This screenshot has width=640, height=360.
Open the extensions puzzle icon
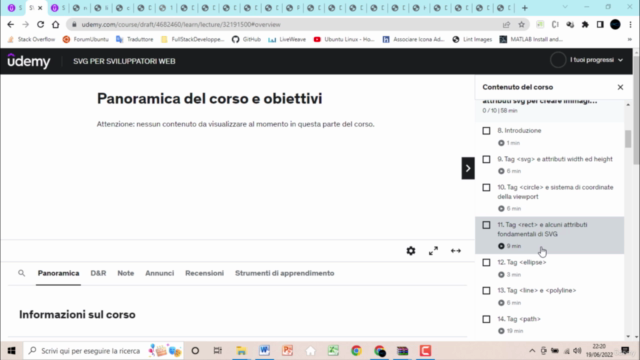click(x=585, y=24)
